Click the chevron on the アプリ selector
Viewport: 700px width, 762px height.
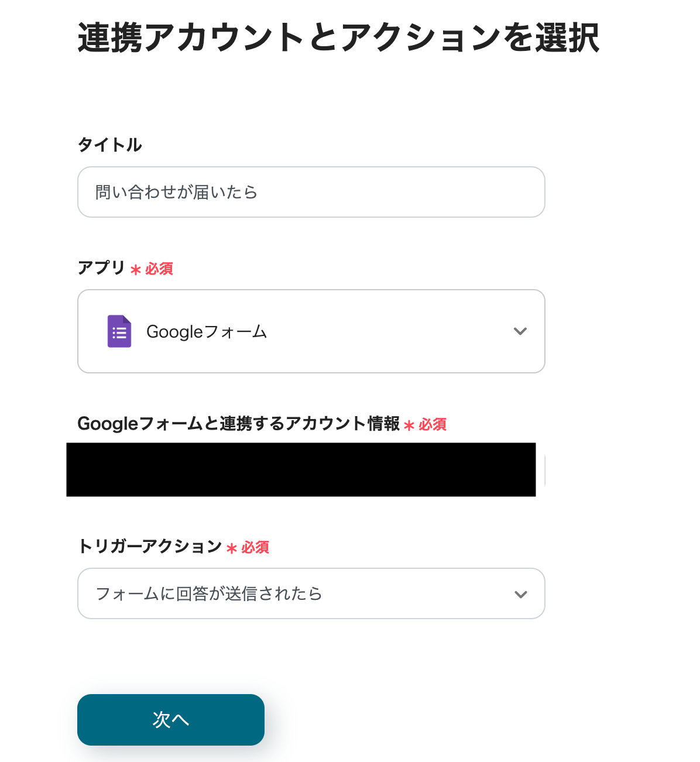pyautogui.click(x=520, y=331)
